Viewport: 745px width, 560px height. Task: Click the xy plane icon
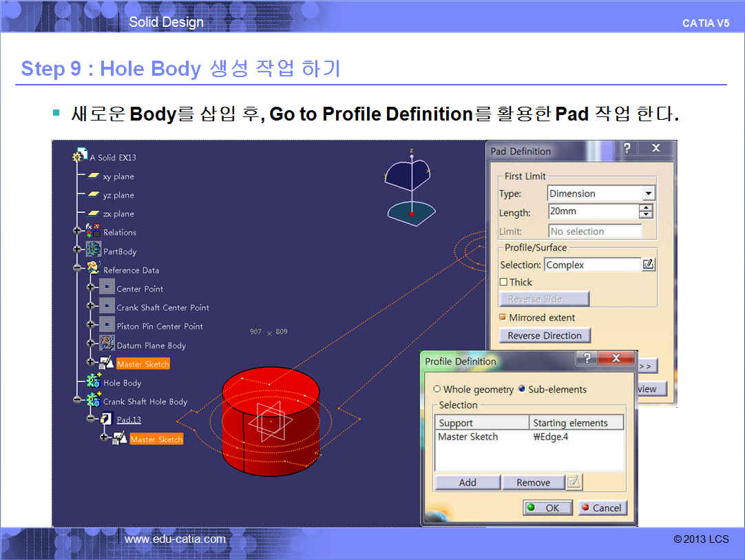click(94, 176)
